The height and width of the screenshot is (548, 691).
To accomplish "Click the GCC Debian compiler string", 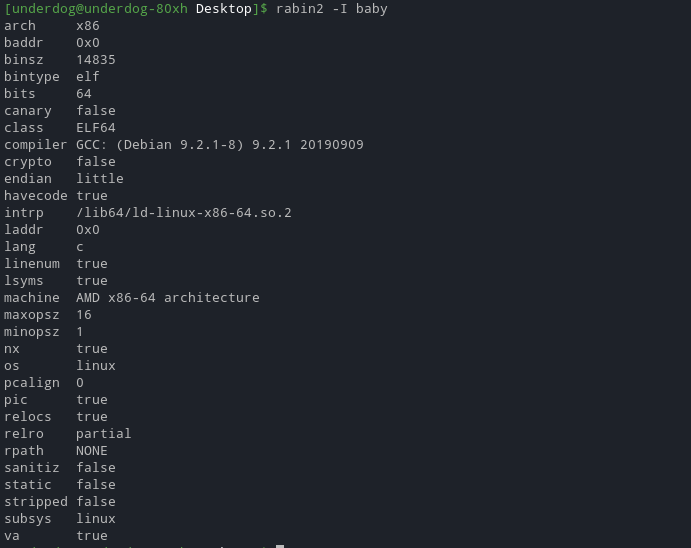I will click(x=220, y=145).
